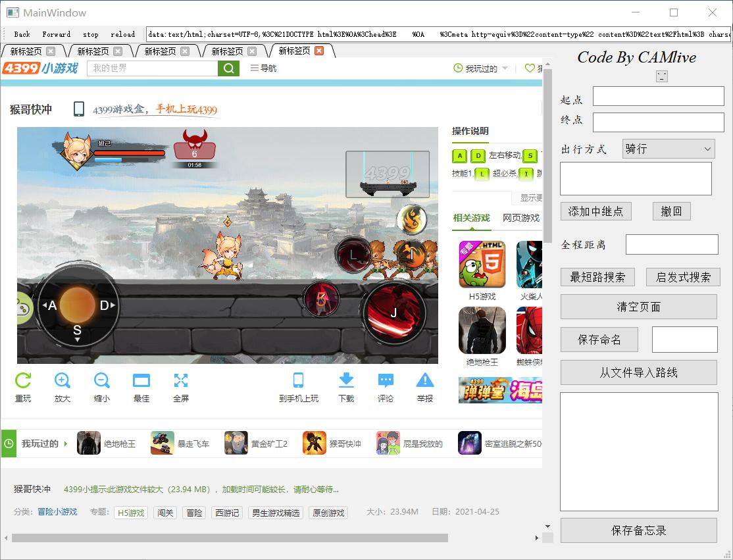The height and width of the screenshot is (560, 733).
Task: Click the 放大 zoom in icon
Action: [x=62, y=380]
